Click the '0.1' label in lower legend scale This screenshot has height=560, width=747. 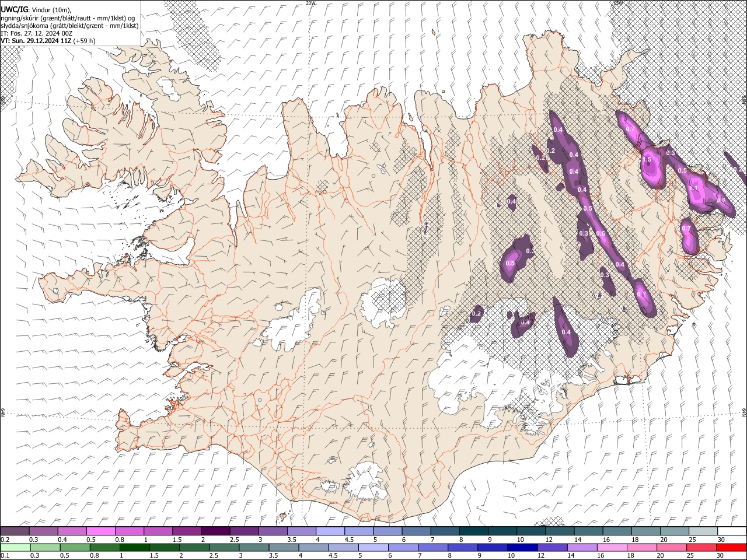[5, 556]
